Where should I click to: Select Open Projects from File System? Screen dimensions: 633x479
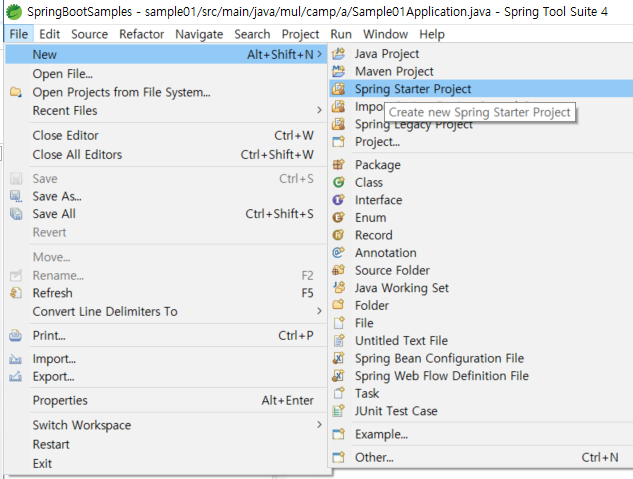(x=166, y=92)
